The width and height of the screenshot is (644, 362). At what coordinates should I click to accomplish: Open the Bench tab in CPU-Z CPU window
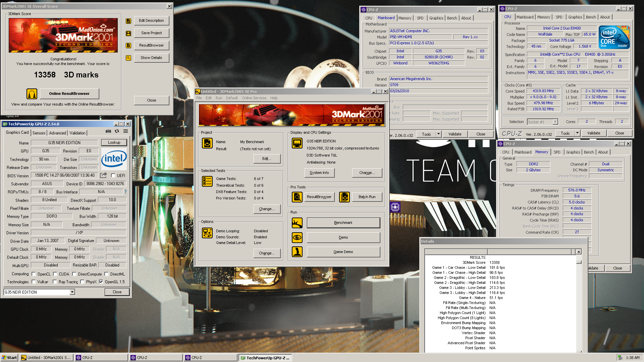(591, 17)
